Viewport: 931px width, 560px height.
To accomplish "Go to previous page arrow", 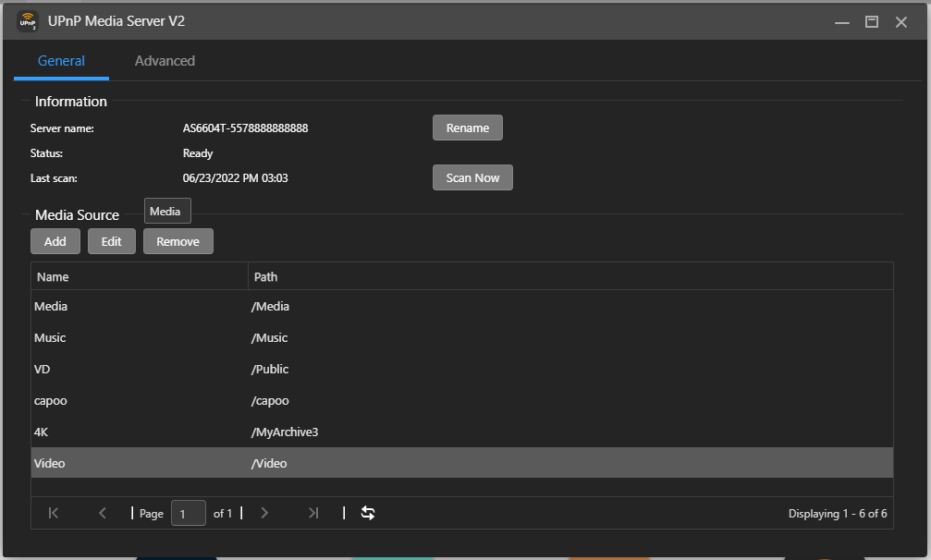I will 103,513.
